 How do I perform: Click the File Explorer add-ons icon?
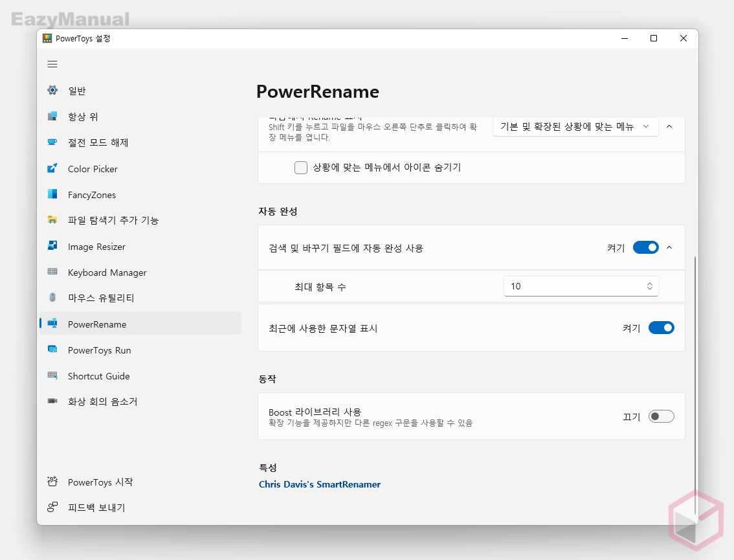52,219
